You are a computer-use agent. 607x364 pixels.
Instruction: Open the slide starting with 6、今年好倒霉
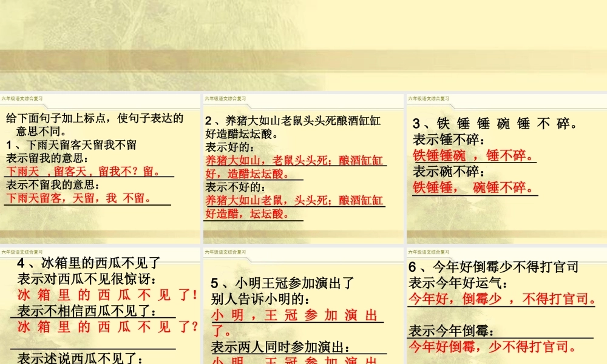click(507, 306)
